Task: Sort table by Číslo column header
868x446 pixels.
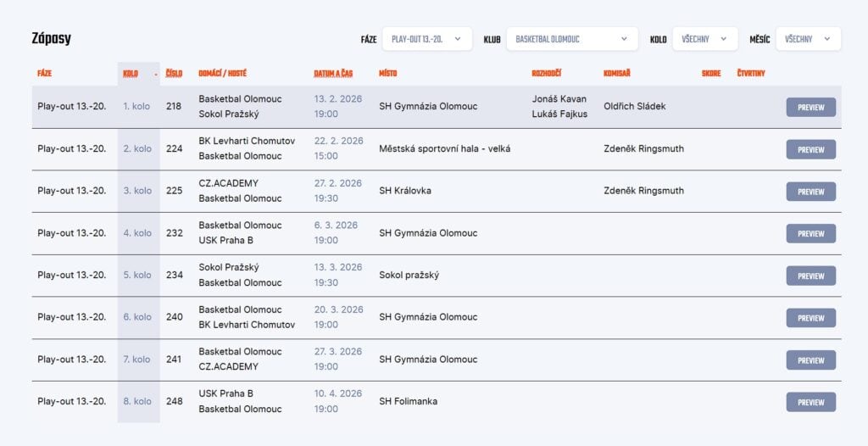Action: click(174, 74)
